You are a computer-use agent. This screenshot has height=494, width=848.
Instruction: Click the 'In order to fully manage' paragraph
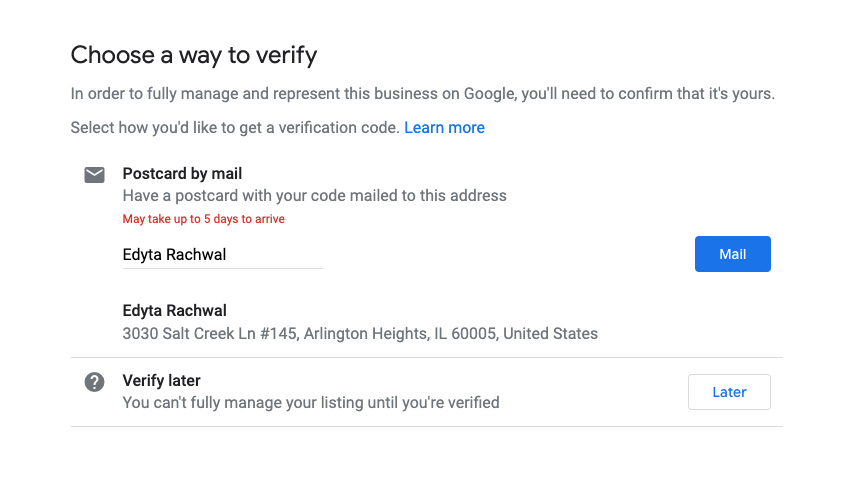coord(422,94)
